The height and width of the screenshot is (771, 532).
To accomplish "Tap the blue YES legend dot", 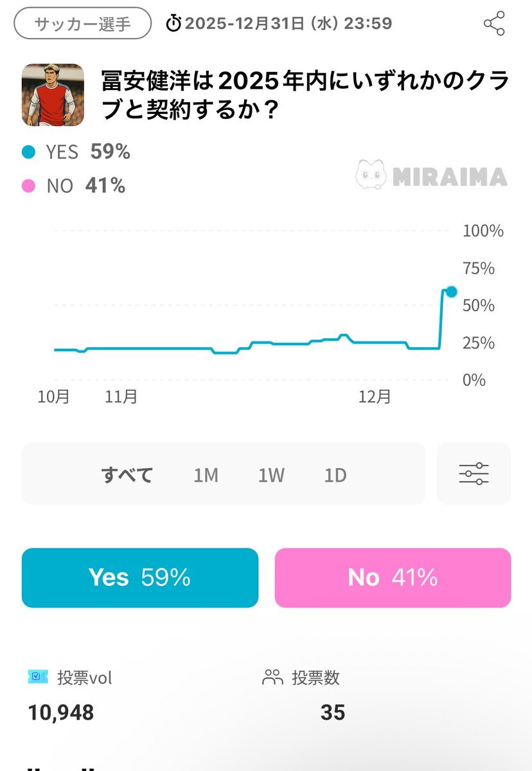I will point(28,152).
